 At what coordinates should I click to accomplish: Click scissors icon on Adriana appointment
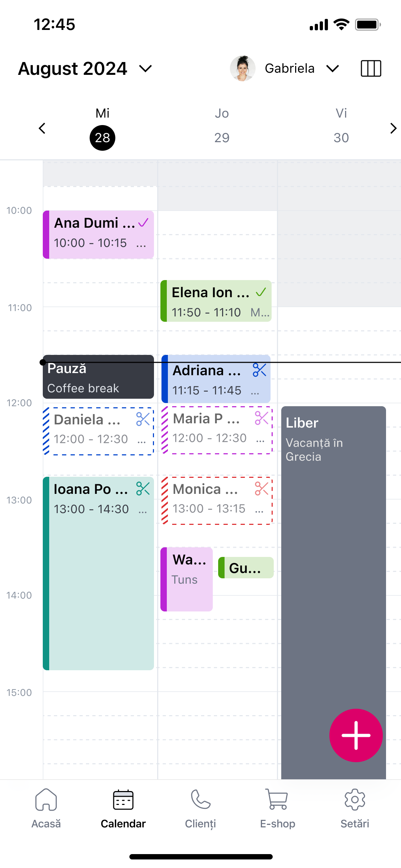pos(259,370)
